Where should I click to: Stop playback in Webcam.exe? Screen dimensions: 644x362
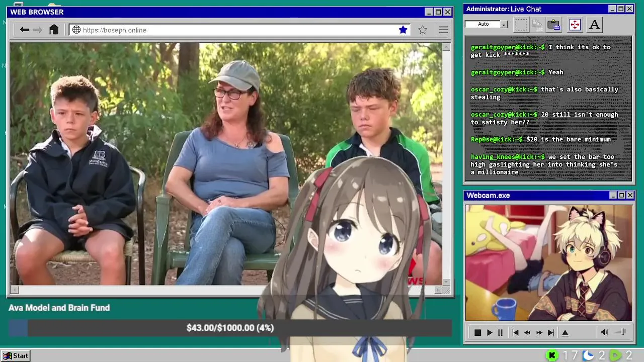click(x=477, y=332)
